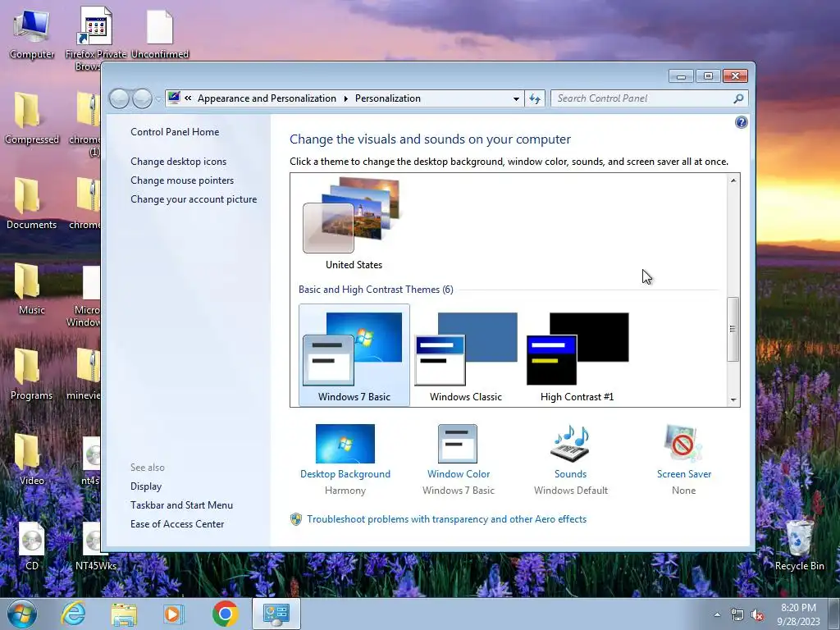Open the Sounds keyboard icon

570,444
